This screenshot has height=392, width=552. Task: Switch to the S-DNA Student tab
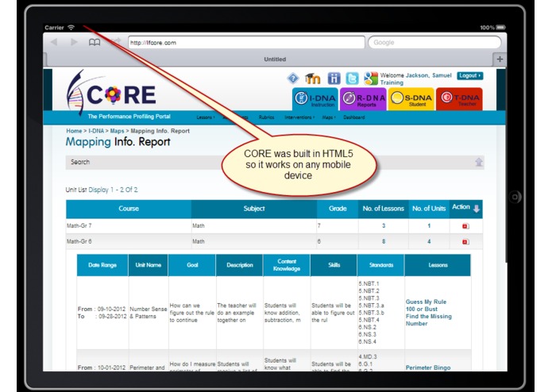coord(411,99)
